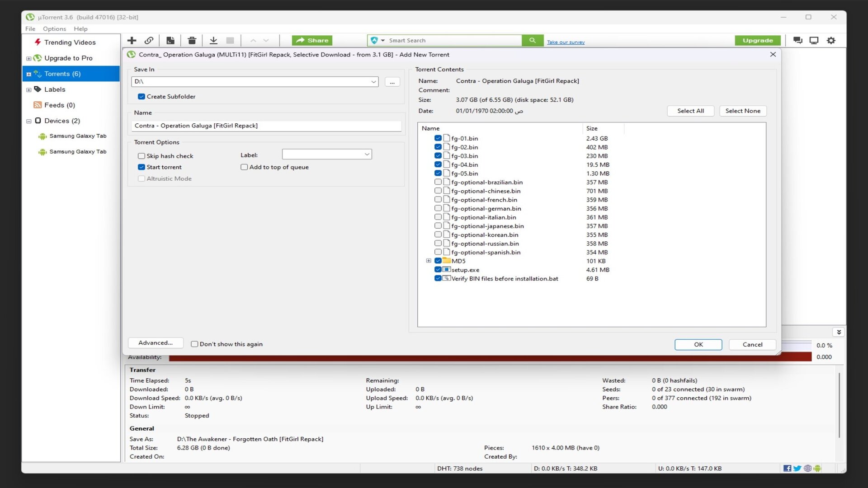The width and height of the screenshot is (868, 488).
Task: Check fg-optional-spanish.bin file
Action: pos(438,252)
